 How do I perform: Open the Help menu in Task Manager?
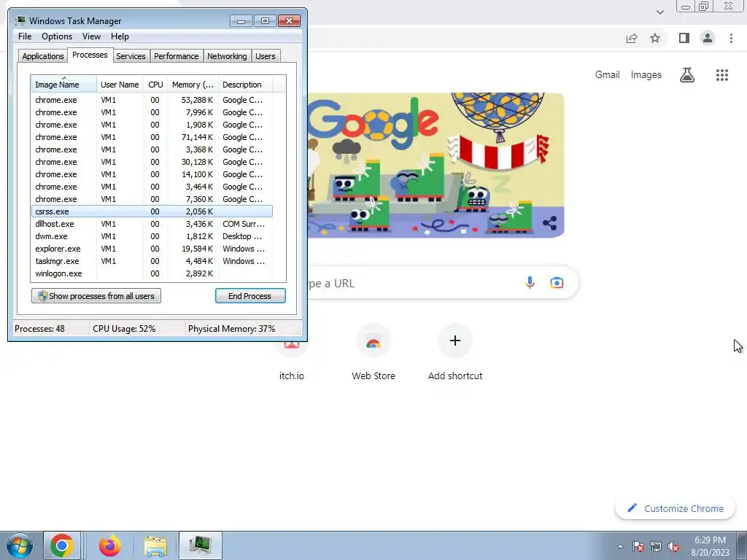coord(120,36)
